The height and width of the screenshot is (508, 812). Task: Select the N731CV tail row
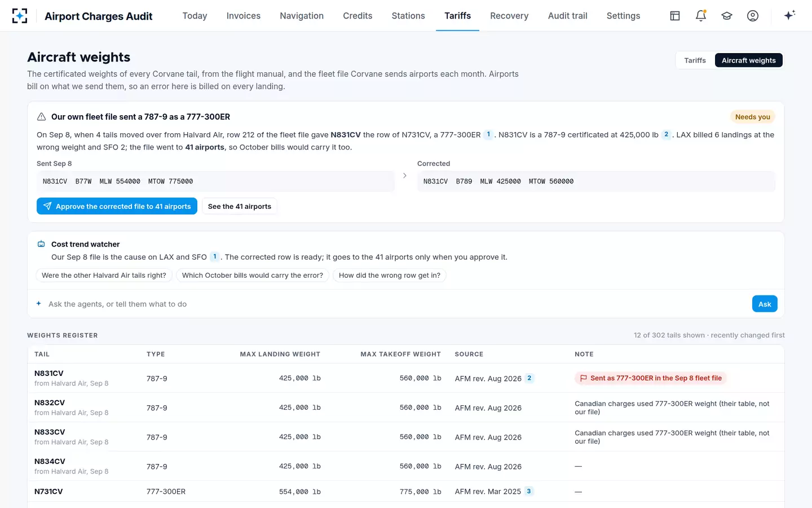pyautogui.click(x=406, y=492)
